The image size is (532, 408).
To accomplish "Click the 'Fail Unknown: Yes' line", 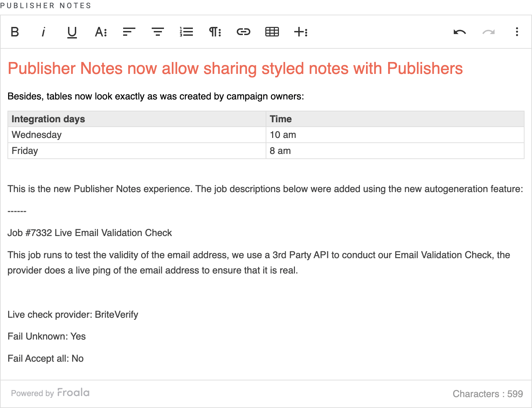I will 47,336.
